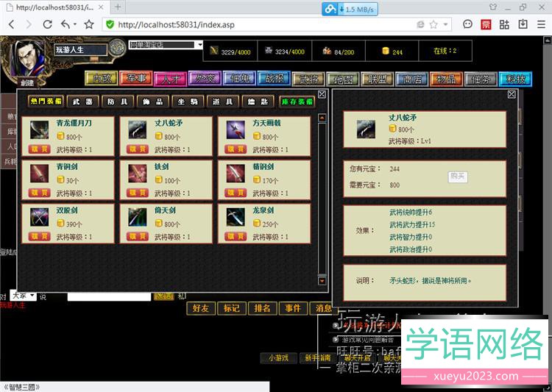
Task: Open the 内政 main menu
Action: (x=100, y=78)
